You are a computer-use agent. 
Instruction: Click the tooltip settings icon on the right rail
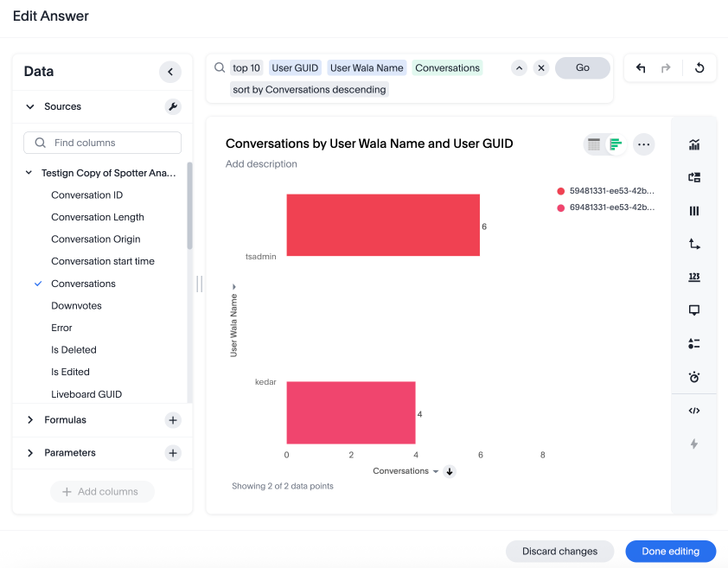(693, 310)
